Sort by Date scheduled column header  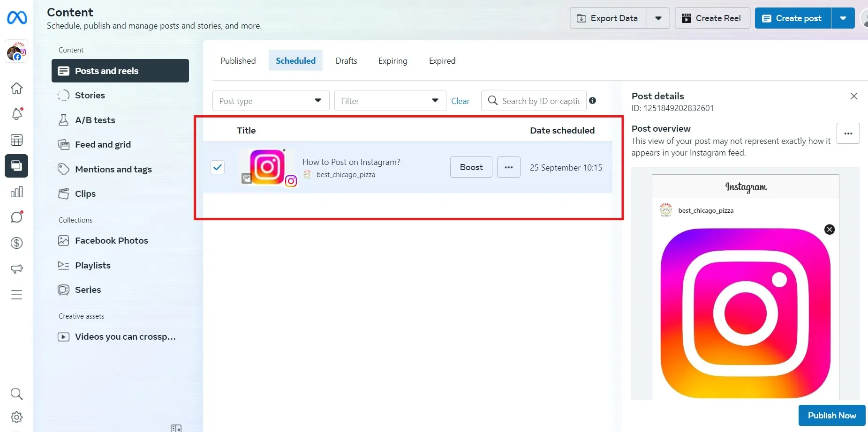coord(562,130)
